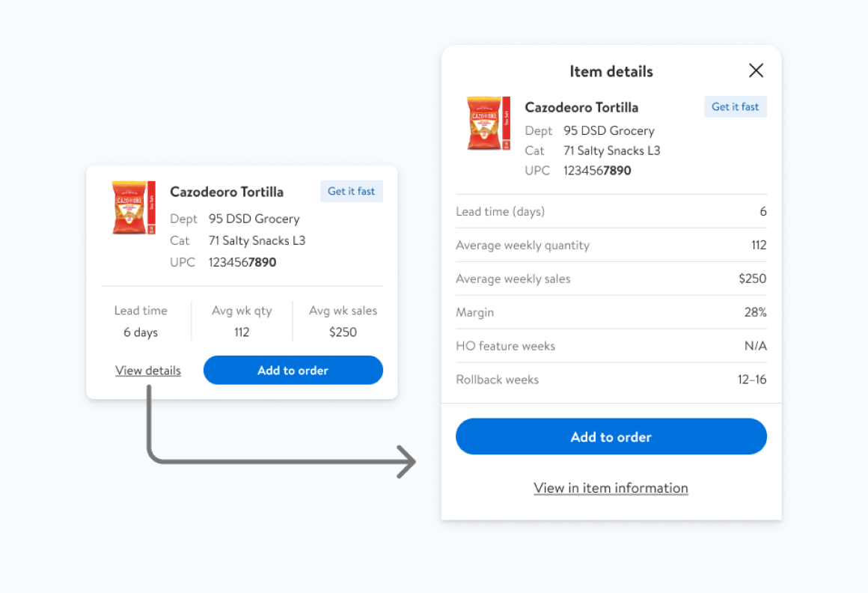
Task: Open View in item information link
Action: [611, 488]
